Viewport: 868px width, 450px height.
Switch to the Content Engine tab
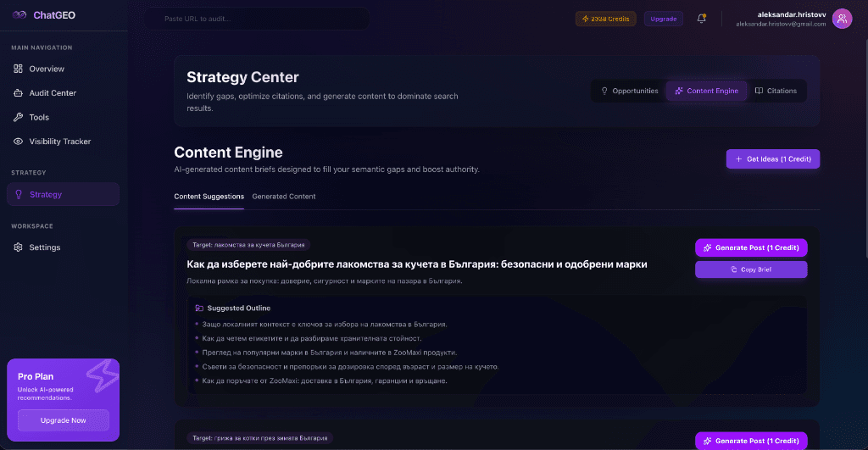click(x=706, y=91)
